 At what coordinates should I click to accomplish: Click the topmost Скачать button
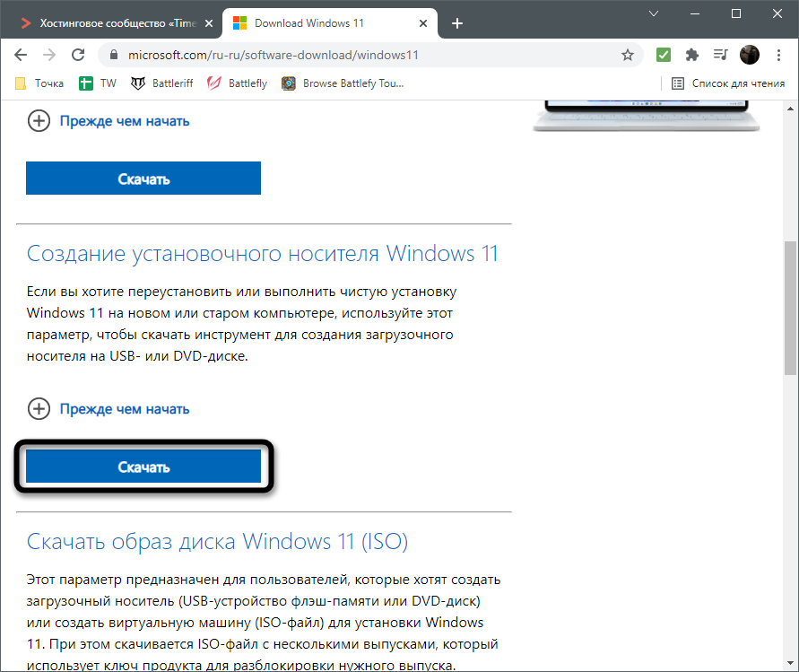click(143, 178)
